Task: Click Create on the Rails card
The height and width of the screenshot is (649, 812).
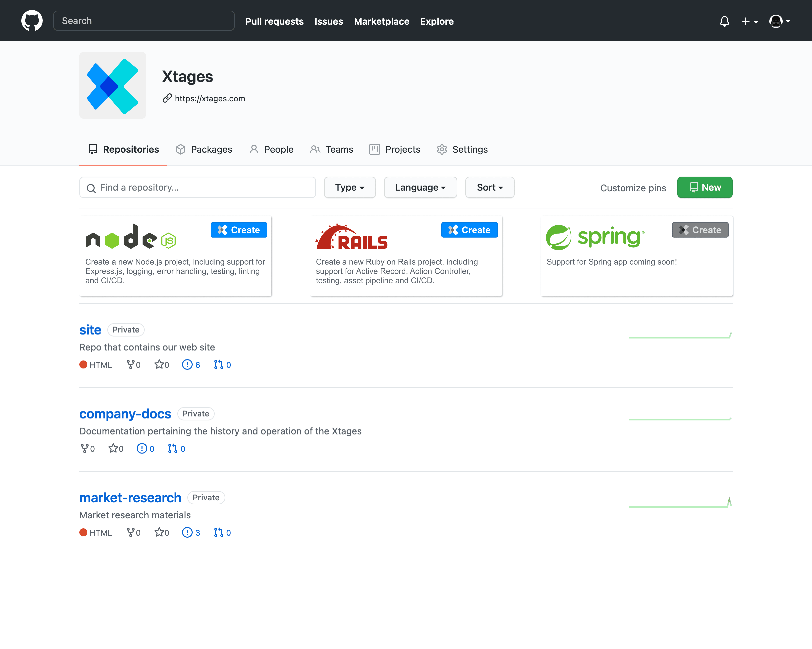Action: 469,230
